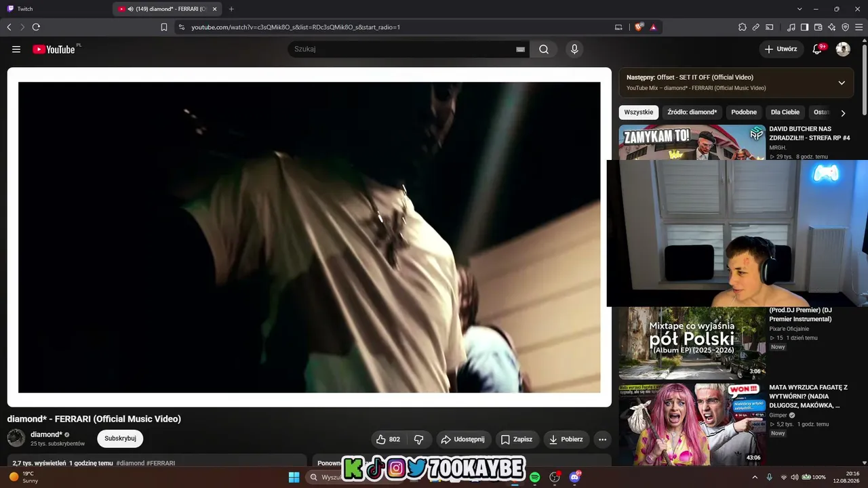Open Brave Rewards triangle icon

click(x=653, y=27)
